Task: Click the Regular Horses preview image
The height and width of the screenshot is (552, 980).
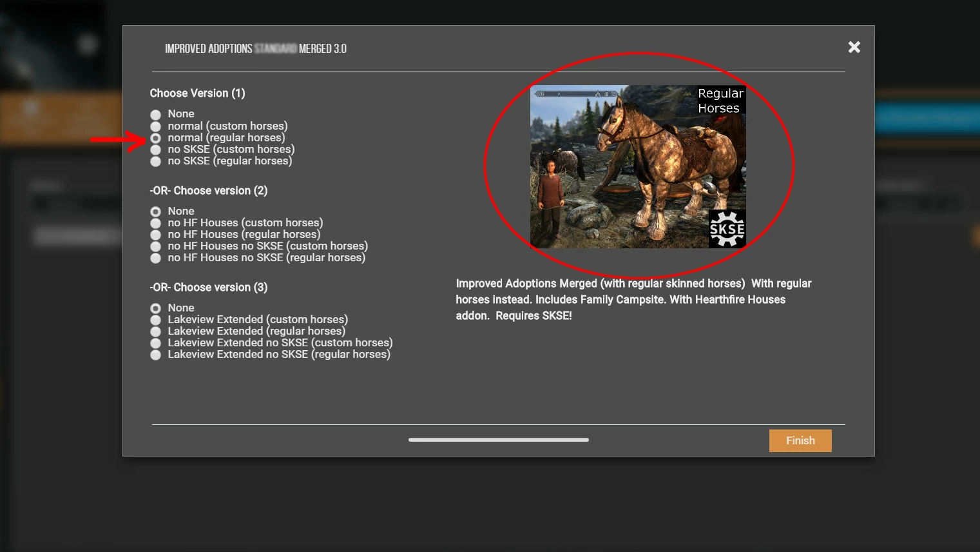Action: pyautogui.click(x=638, y=166)
